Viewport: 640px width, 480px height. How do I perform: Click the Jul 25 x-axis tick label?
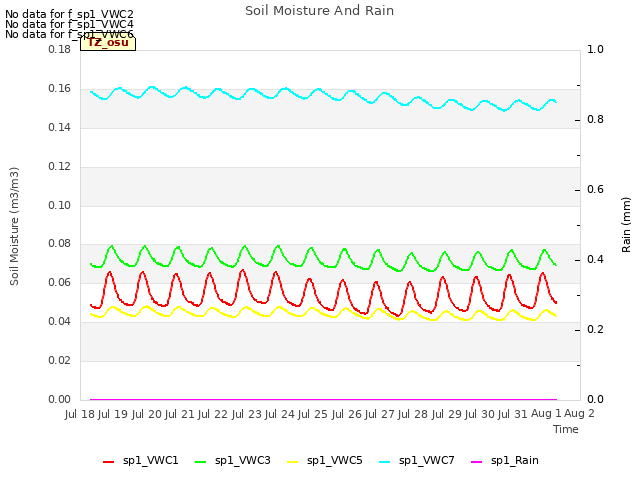[314, 414]
